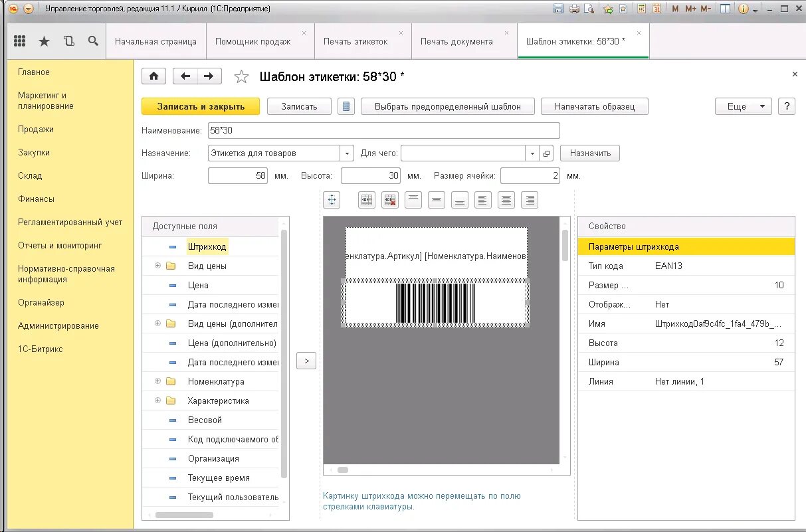The height and width of the screenshot is (532, 806).
Task: Expand Характеристика folder
Action: tap(158, 400)
